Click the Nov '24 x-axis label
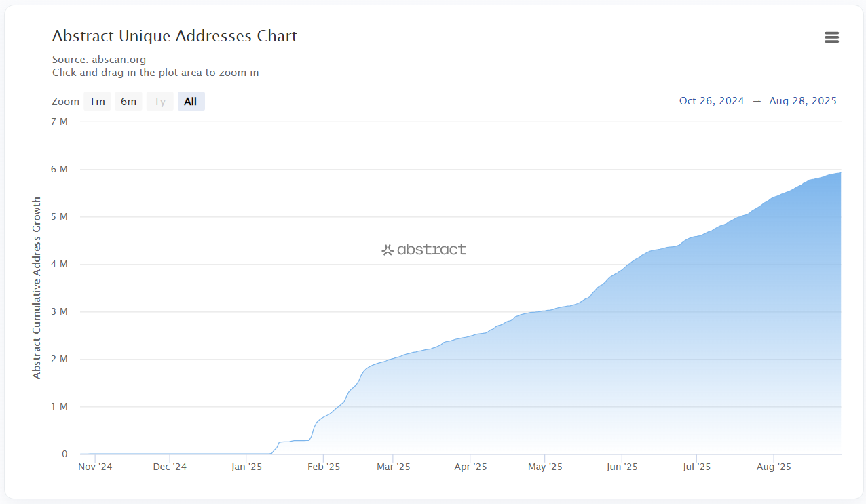This screenshot has height=504, width=866. 95,467
